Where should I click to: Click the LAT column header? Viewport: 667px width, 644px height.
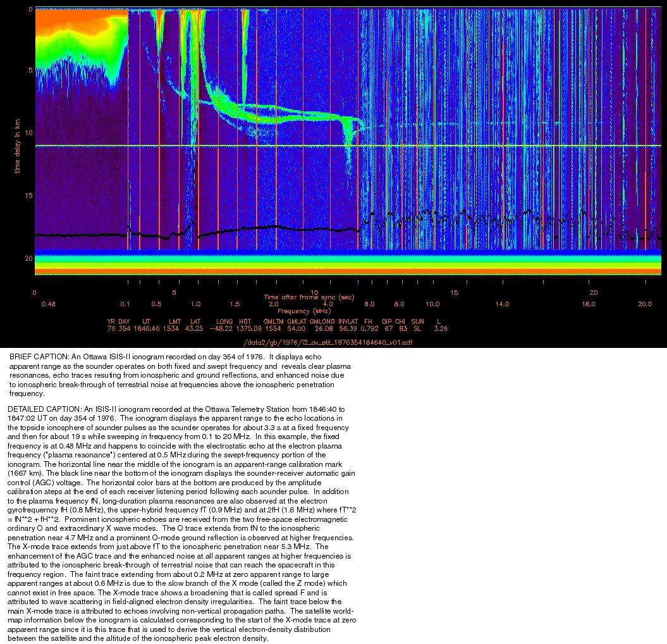click(195, 321)
